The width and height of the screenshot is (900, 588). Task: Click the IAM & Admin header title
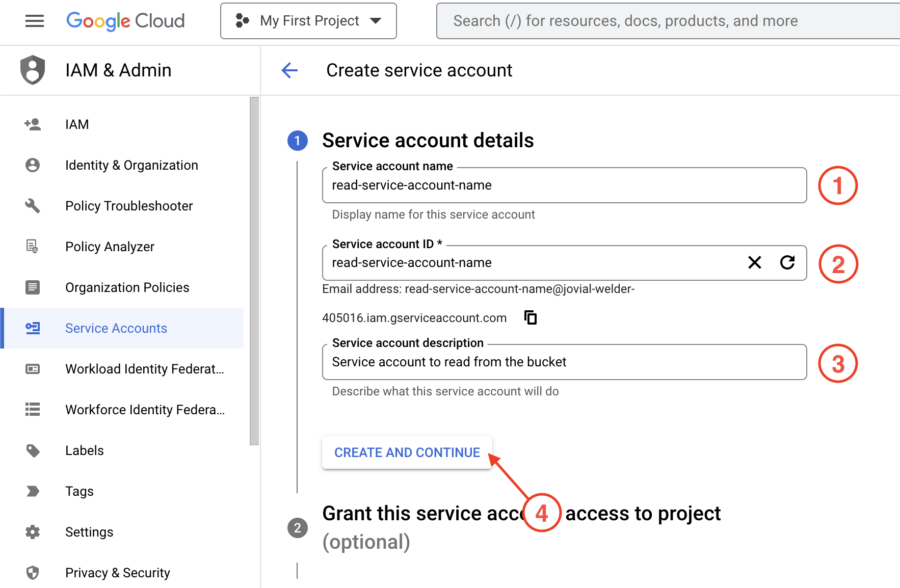point(118,70)
